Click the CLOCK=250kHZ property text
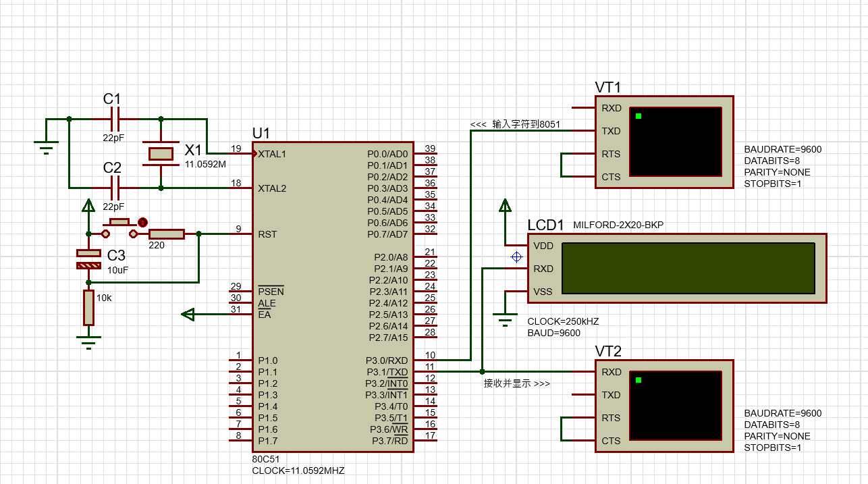This screenshot has height=484, width=868. (563, 321)
